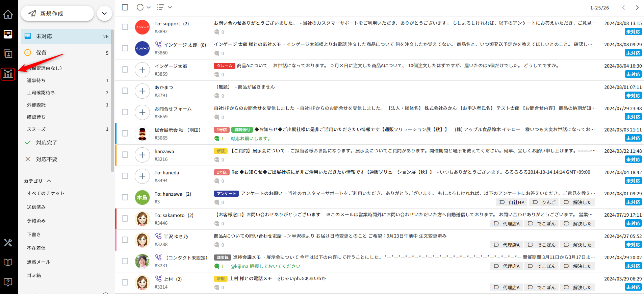This screenshot has width=644, height=294.
Task: Open the contacts icon in left sidebar
Action: tap(8, 54)
